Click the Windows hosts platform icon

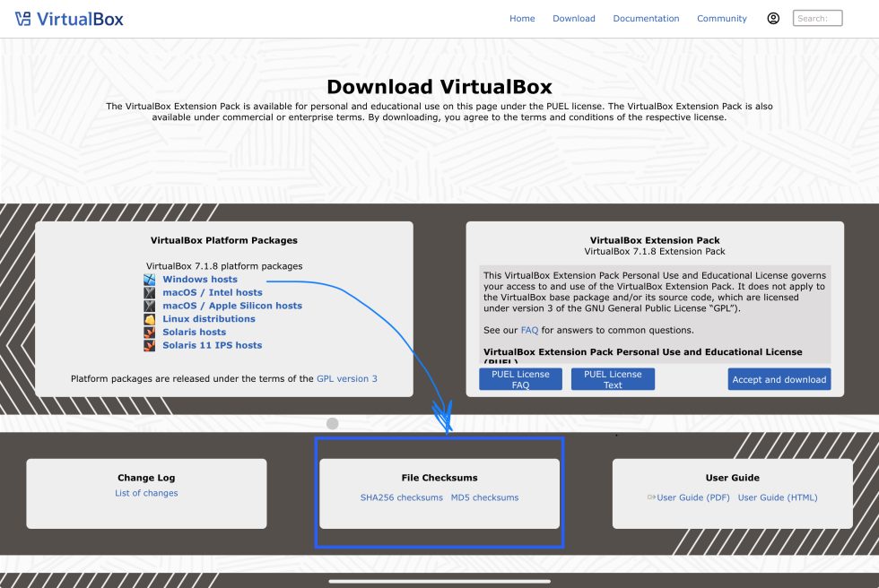(x=150, y=280)
